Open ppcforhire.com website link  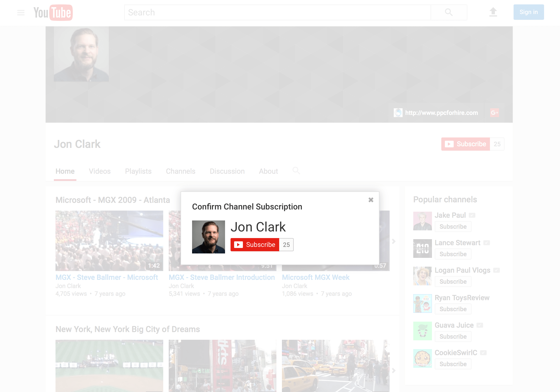coord(441,113)
